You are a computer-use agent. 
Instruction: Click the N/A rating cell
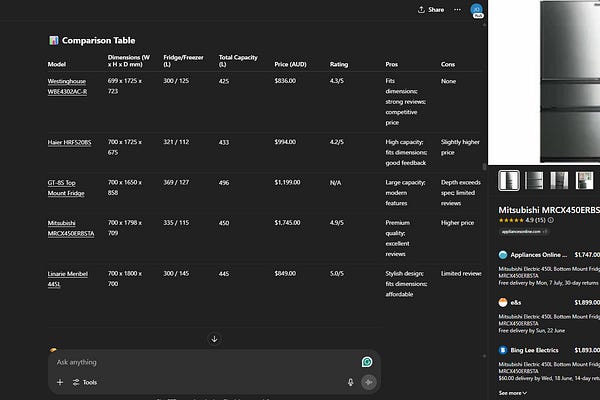tap(336, 183)
